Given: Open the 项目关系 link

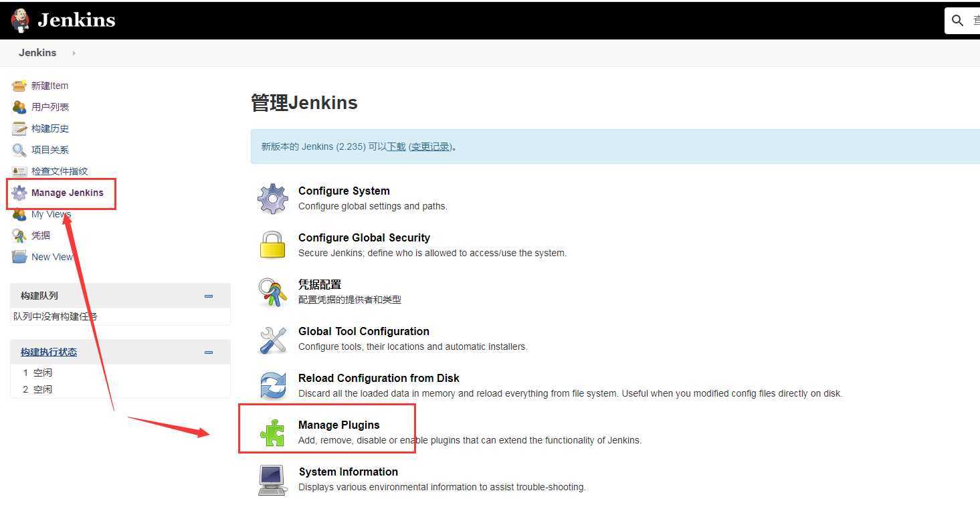Looking at the screenshot, I should click(x=50, y=150).
